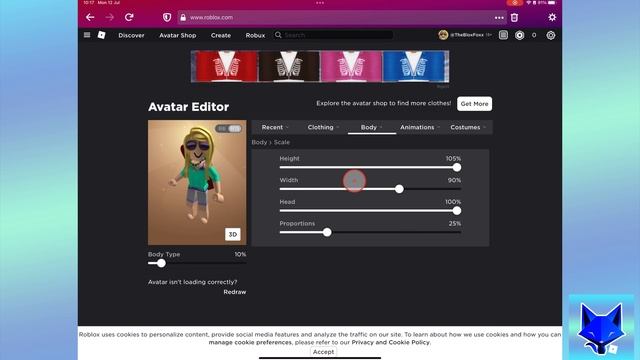This screenshot has width=640, height=360.
Task: Click the browser forward arrow
Action: [109, 17]
